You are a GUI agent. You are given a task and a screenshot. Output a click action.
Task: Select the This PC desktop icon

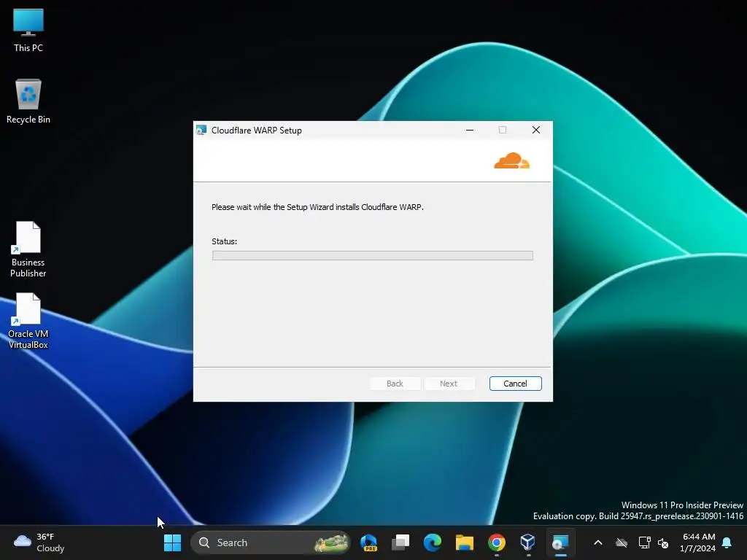pyautogui.click(x=28, y=30)
